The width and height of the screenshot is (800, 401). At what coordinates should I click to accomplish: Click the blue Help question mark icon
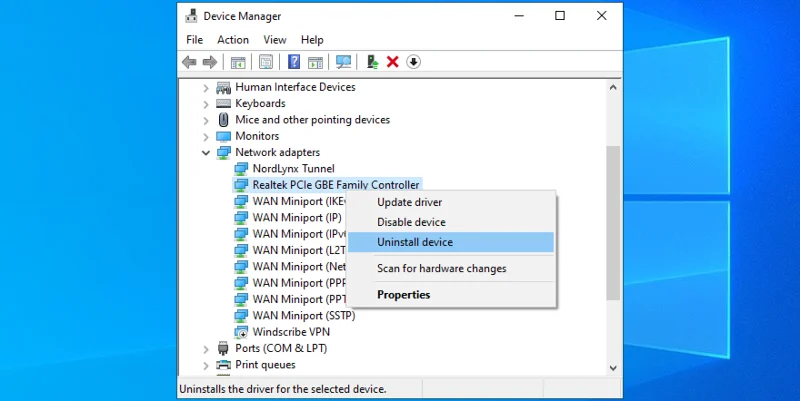pos(294,62)
